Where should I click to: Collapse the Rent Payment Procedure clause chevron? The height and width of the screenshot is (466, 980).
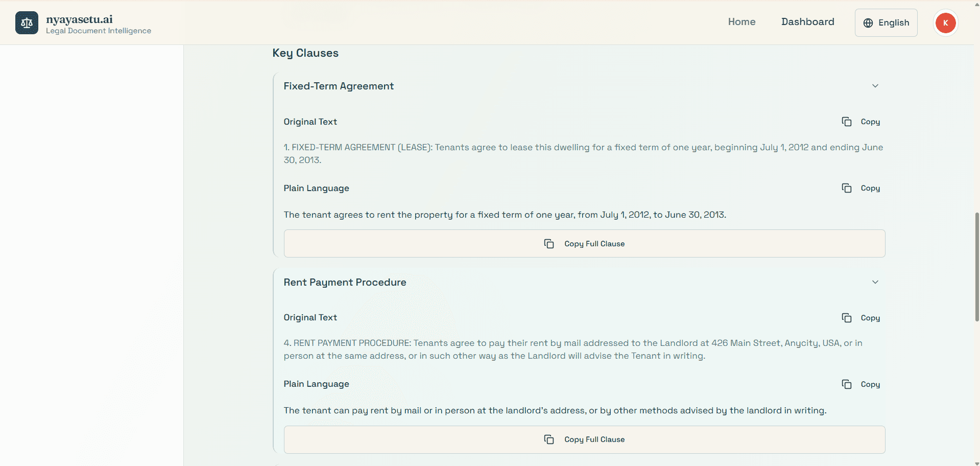[x=875, y=282]
